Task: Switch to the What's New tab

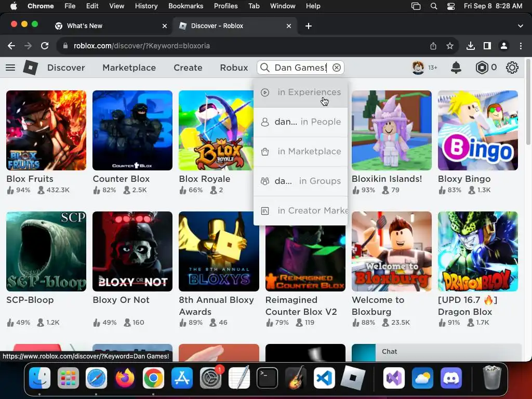Action: point(110,26)
